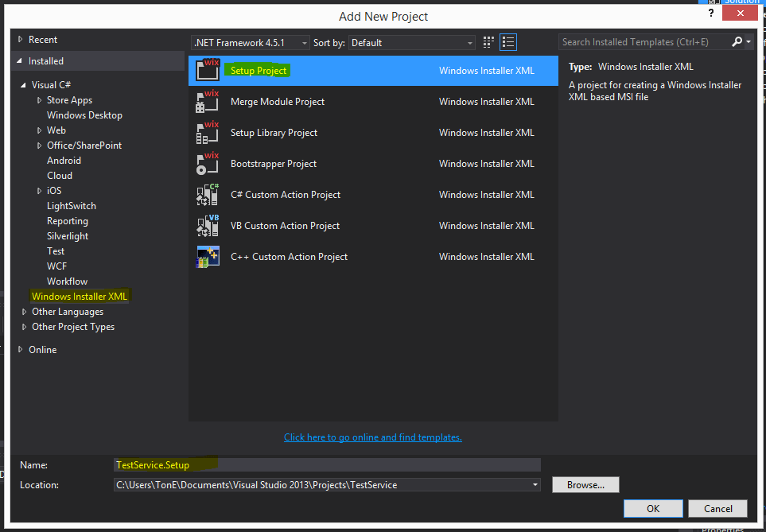Click here to go online and find templates
Screen dimensions: 766x532
[372, 437]
